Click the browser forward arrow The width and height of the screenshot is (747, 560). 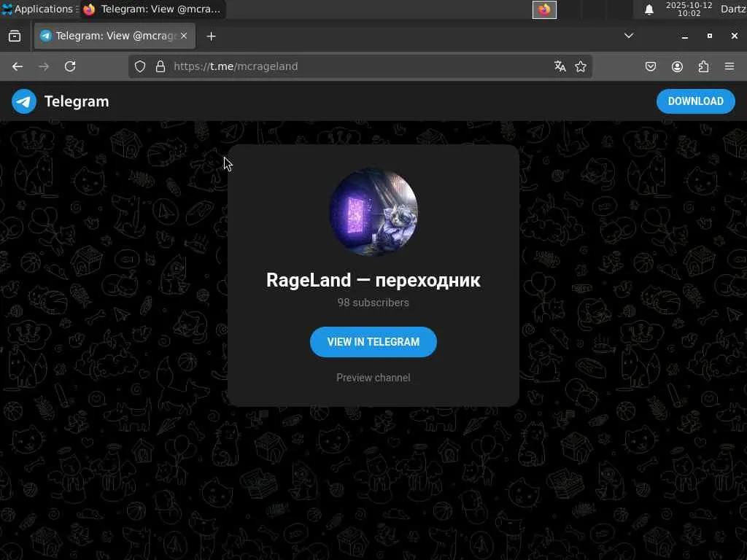pyautogui.click(x=44, y=66)
